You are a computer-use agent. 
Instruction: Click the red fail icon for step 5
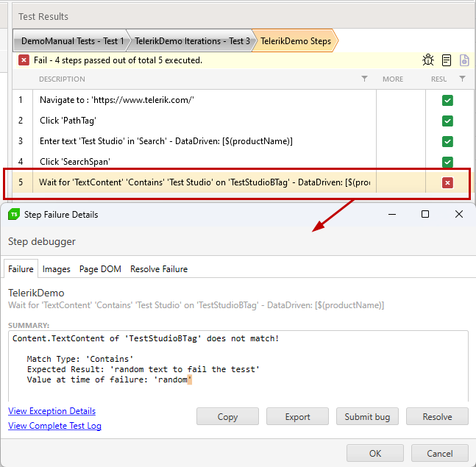pos(447,182)
